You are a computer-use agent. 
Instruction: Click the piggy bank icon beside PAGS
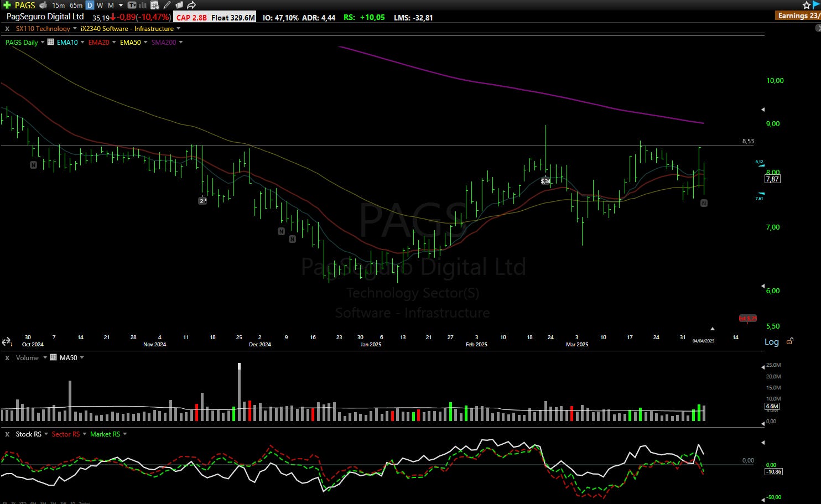(x=43, y=5)
